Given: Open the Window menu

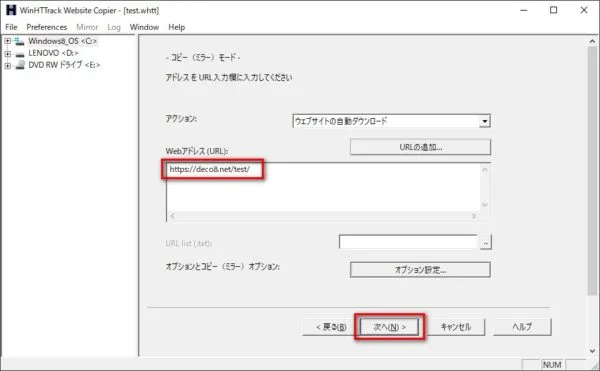Looking at the screenshot, I should pos(144,27).
